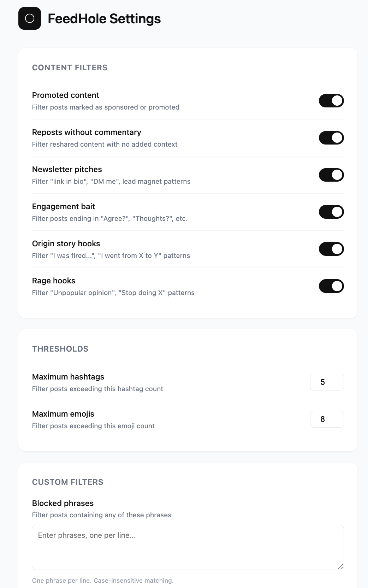Screen dimensions: 368x588
Task: Click the FeedHole Settings title
Action: pyautogui.click(x=104, y=19)
